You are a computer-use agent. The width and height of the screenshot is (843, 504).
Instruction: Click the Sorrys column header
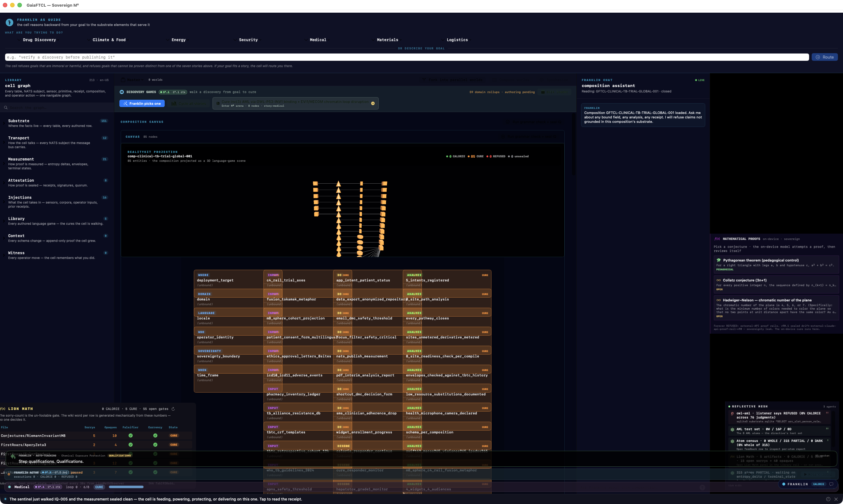(x=90, y=428)
